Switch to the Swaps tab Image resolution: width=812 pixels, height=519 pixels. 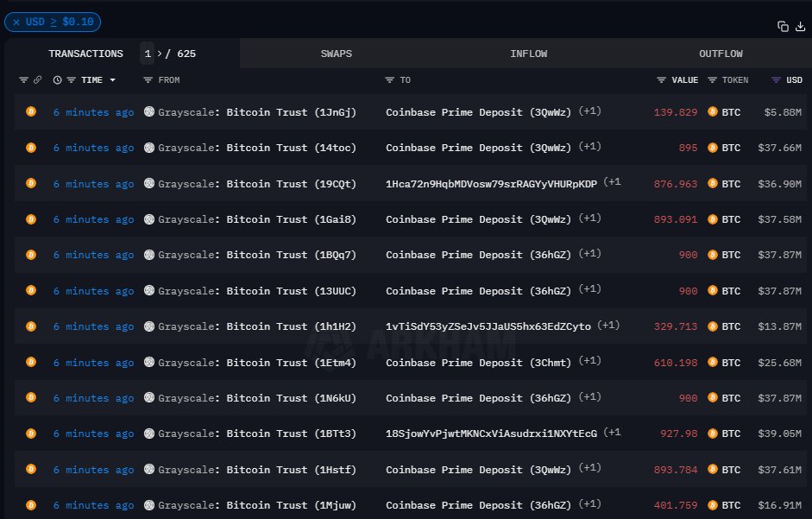336,54
